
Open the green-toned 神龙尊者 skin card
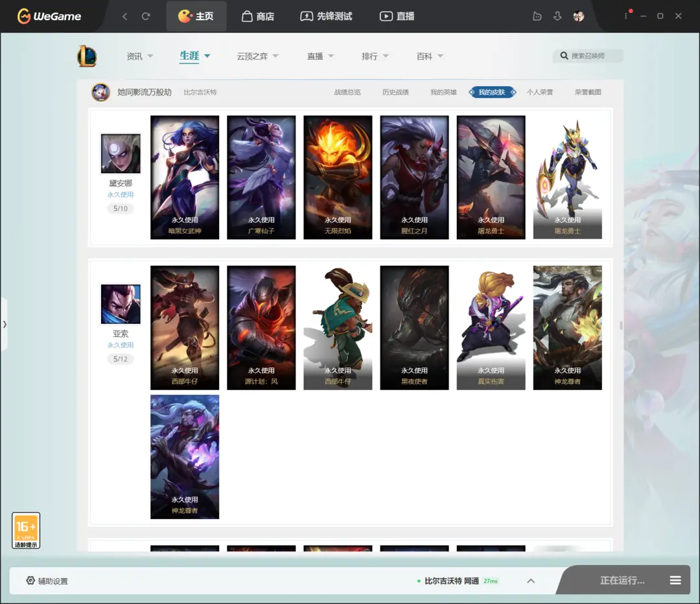click(567, 328)
